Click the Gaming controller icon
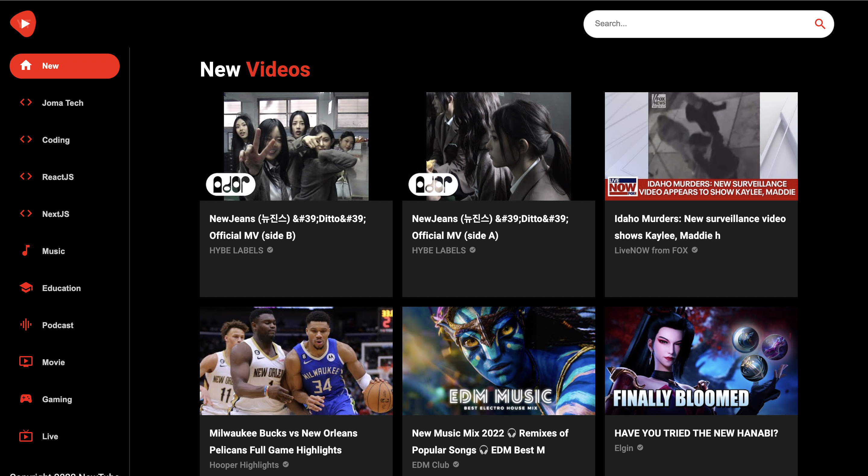This screenshot has width=868, height=476. coord(26,399)
